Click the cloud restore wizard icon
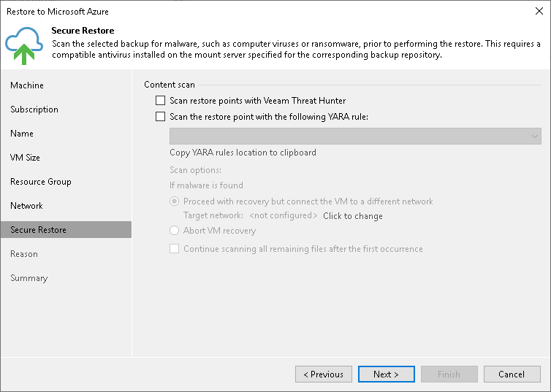This screenshot has width=551, height=392. (x=24, y=45)
